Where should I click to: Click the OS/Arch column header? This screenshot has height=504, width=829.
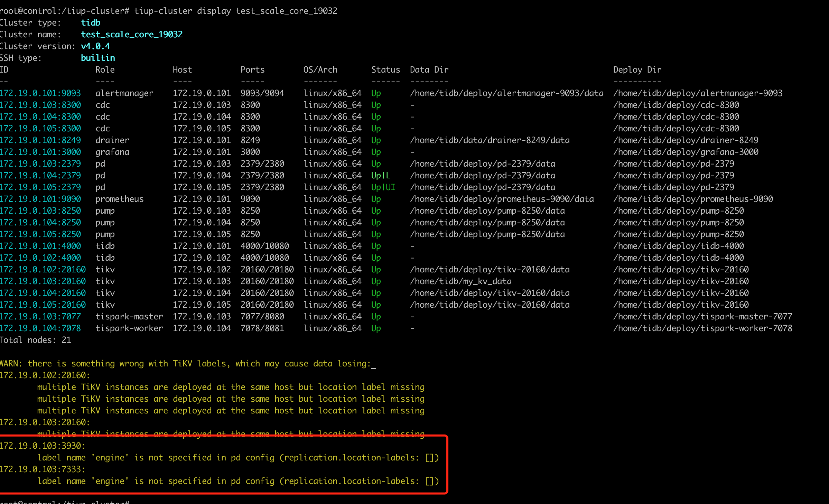pos(320,69)
